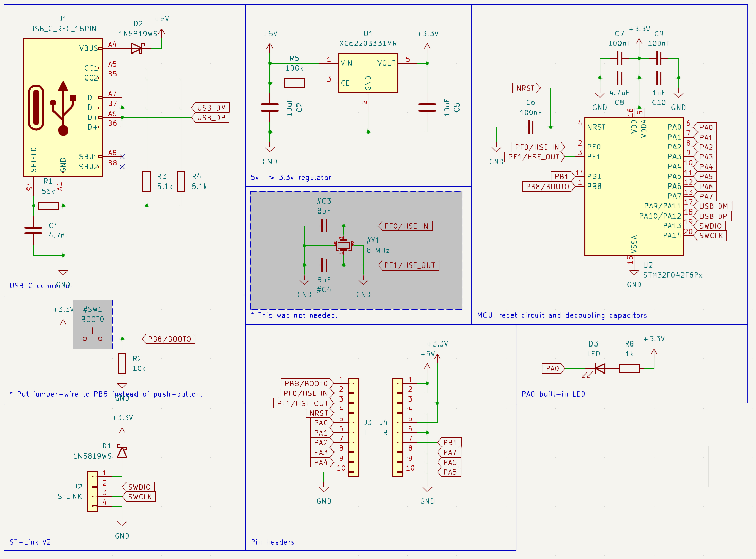Click the MCU reset circuit section caption
Image resolution: width=756 pixels, height=559 pixels.
(562, 315)
